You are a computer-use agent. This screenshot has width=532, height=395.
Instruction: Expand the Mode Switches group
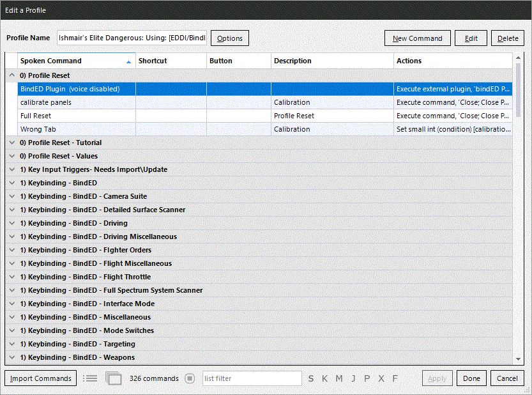(x=12, y=330)
